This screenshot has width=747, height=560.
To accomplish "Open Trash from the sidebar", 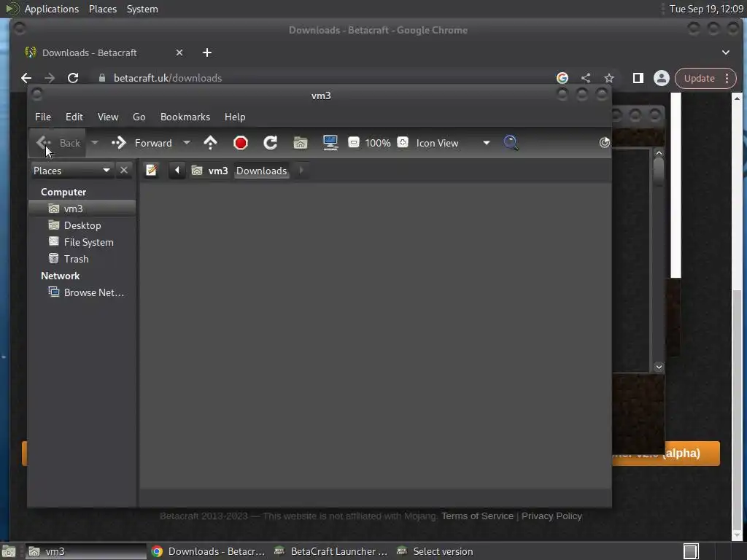I will pyautogui.click(x=82, y=259).
